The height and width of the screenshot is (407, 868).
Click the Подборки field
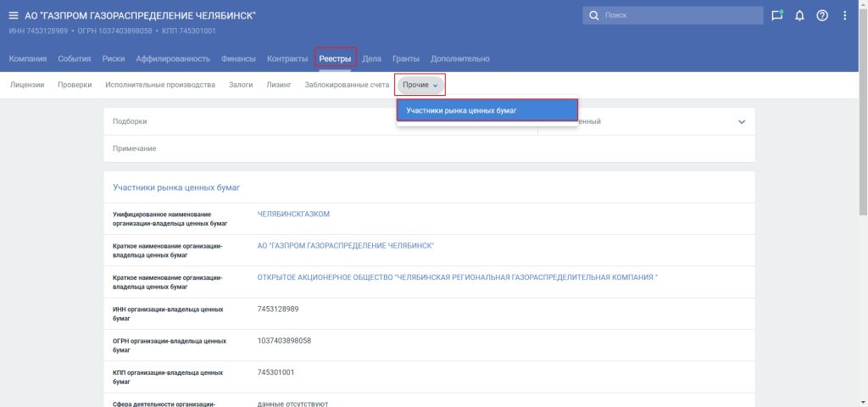[320, 122]
